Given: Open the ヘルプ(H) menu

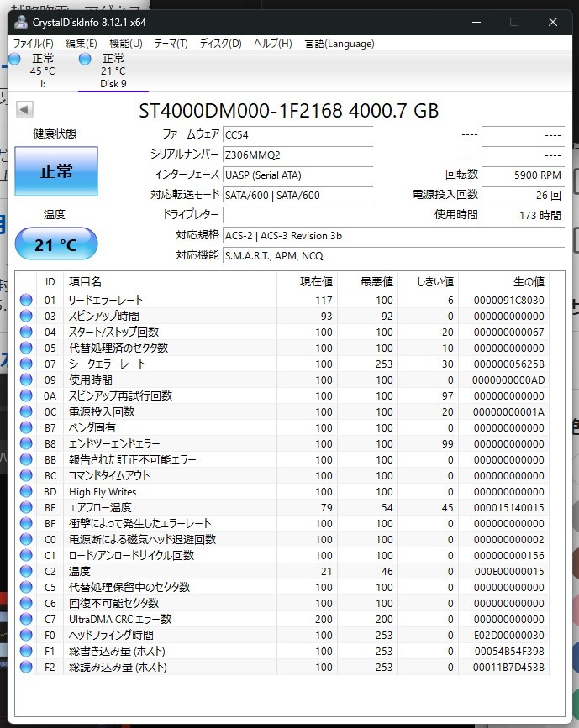Looking at the screenshot, I should [273, 43].
